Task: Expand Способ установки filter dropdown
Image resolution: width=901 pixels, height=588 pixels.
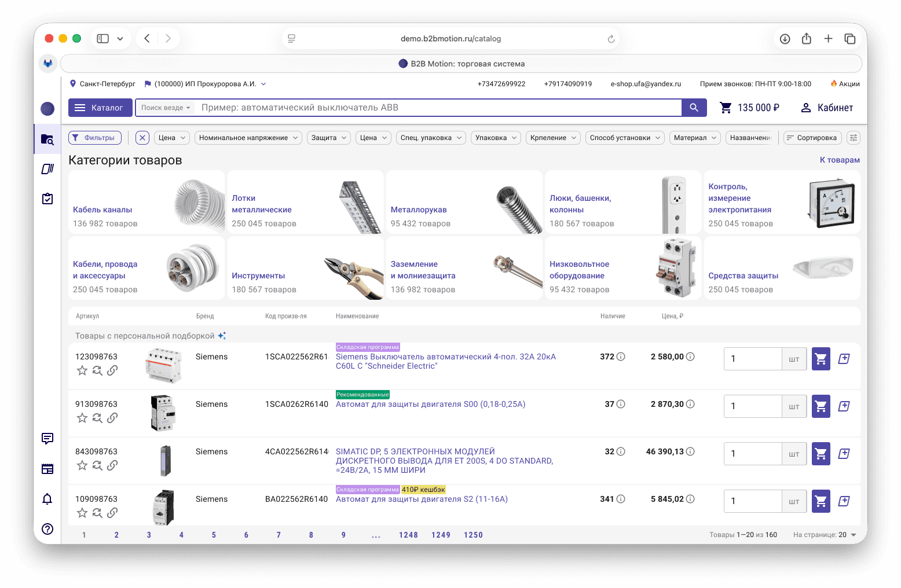Action: [625, 138]
